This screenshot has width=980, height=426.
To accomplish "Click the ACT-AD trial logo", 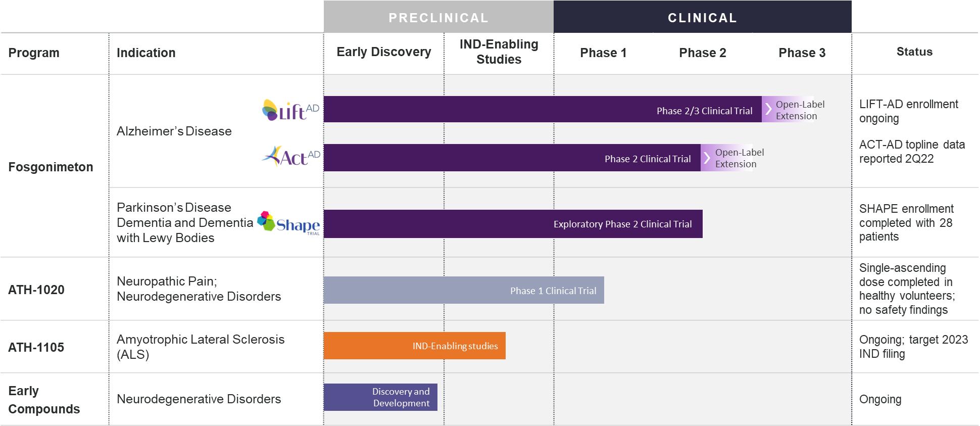I will tap(291, 157).
